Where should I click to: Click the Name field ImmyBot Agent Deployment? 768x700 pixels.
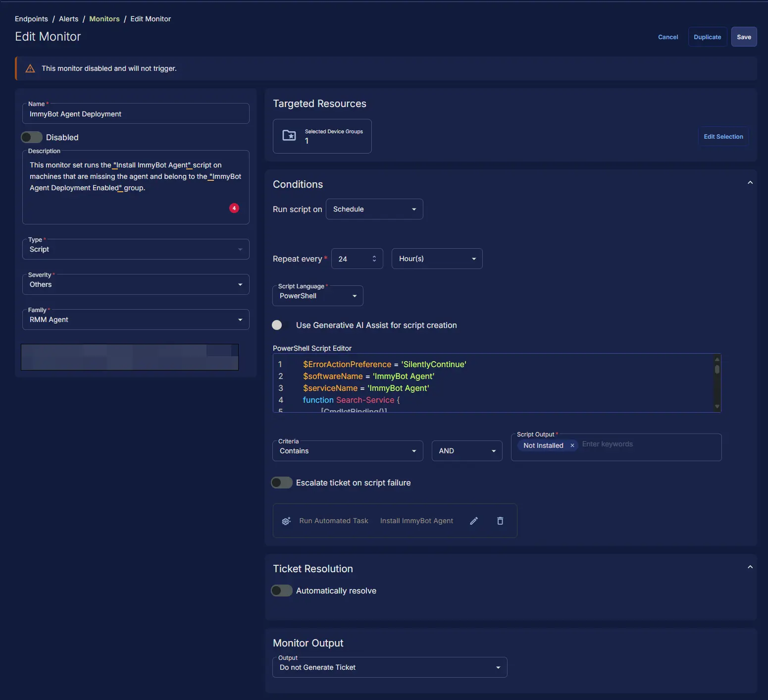136,113
